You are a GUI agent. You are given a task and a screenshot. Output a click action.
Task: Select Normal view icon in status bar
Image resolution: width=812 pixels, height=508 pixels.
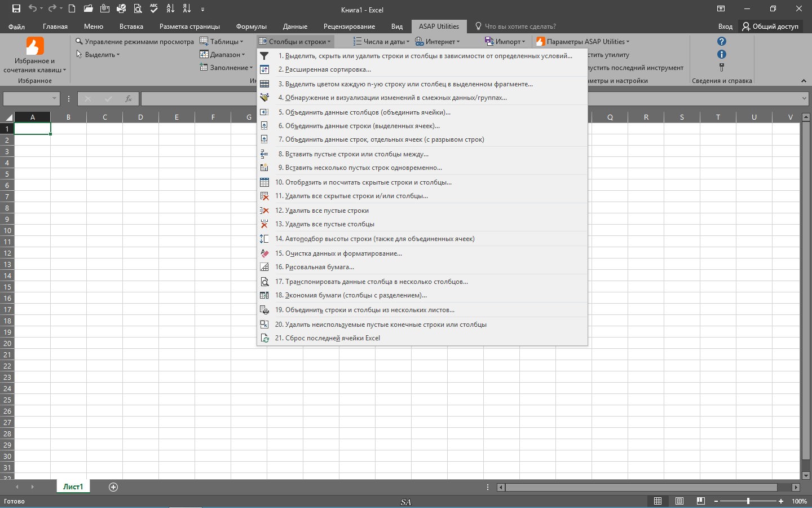point(657,501)
